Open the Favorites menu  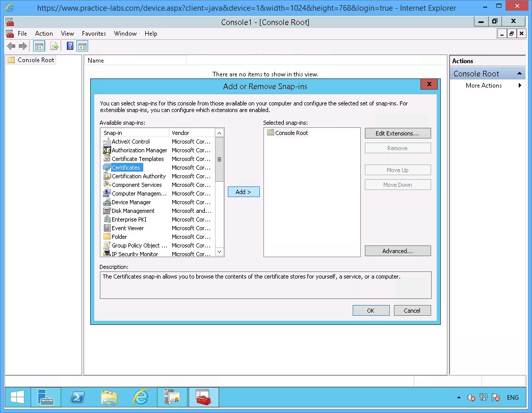94,33
